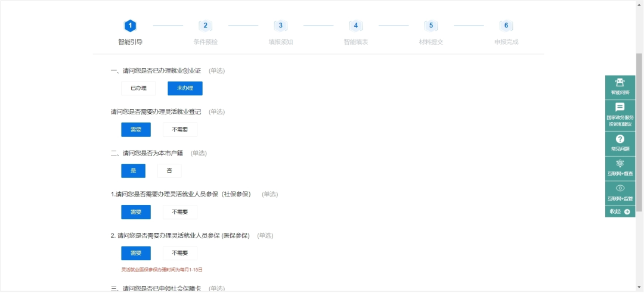The height and width of the screenshot is (293, 644).
Task: Select 否 for 本市户籍 question
Action: coord(169,171)
